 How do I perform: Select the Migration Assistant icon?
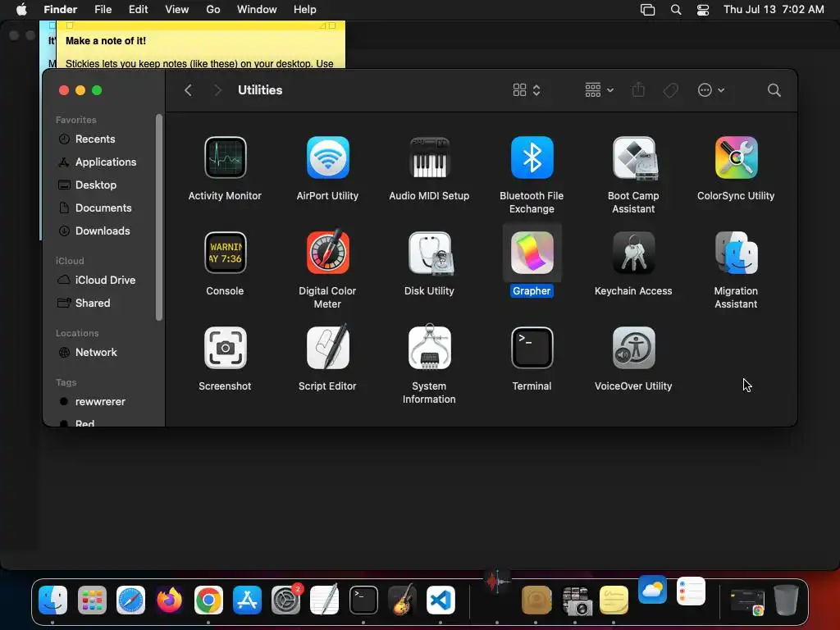(736, 253)
